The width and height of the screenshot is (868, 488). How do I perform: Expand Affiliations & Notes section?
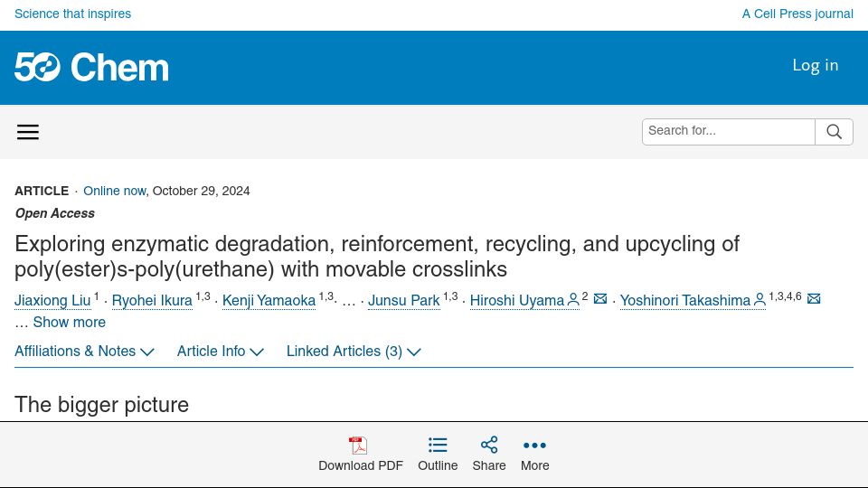[84, 352]
